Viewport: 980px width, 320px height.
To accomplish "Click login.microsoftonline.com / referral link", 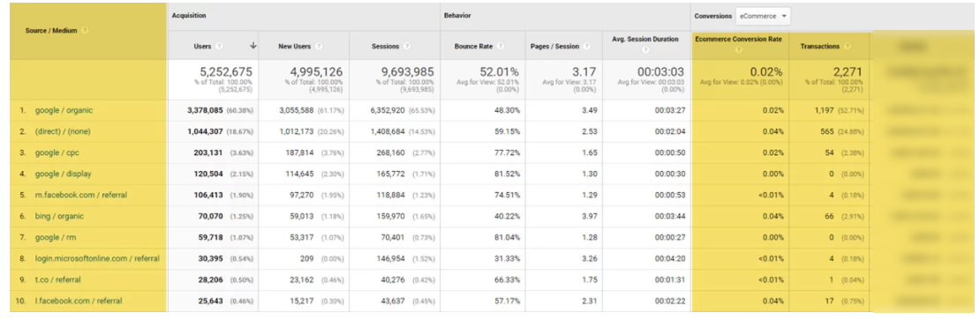I will tap(97, 259).
